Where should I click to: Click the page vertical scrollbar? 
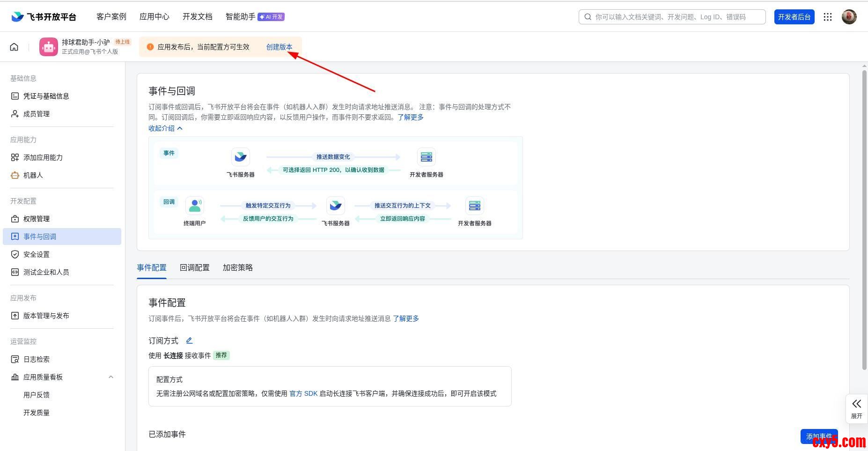coord(865,220)
